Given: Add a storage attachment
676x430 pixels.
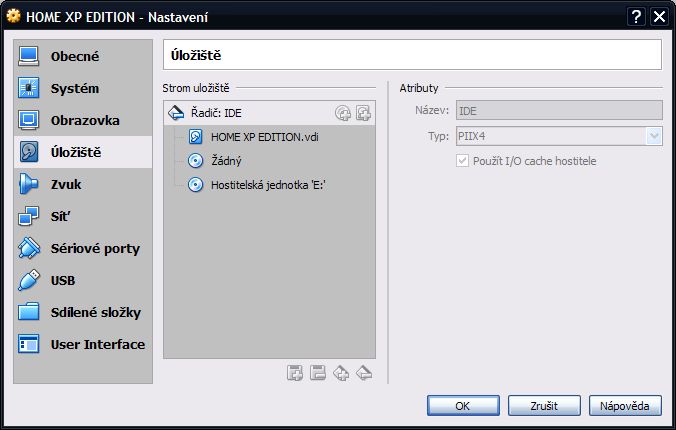Looking at the screenshot, I should click(x=341, y=373).
